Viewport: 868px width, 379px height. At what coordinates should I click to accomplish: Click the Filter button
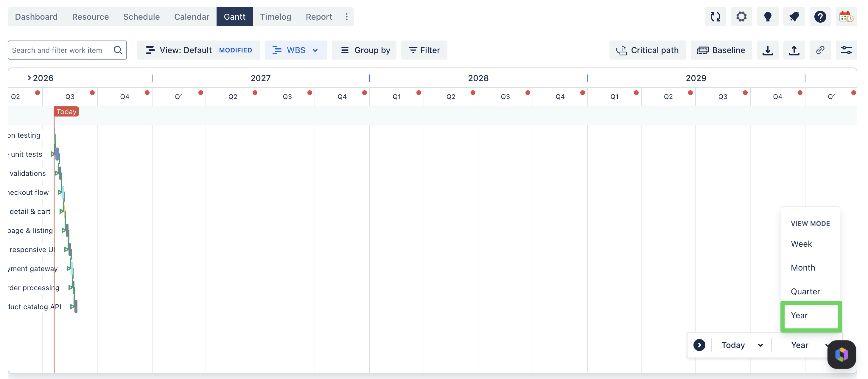(424, 50)
